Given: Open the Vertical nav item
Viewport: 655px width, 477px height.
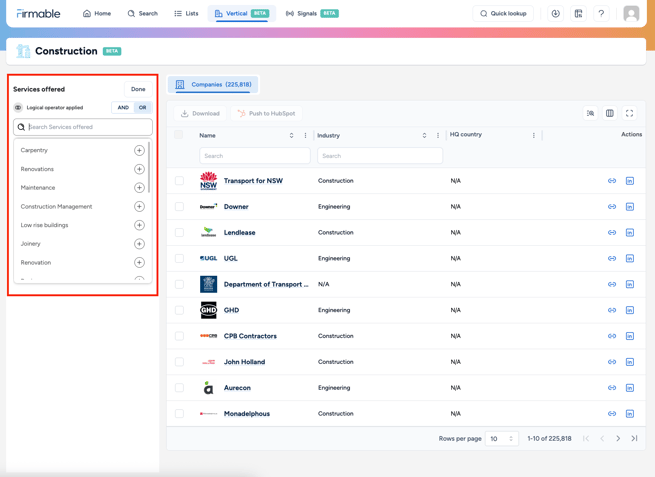Looking at the screenshot, I should pyautogui.click(x=242, y=13).
